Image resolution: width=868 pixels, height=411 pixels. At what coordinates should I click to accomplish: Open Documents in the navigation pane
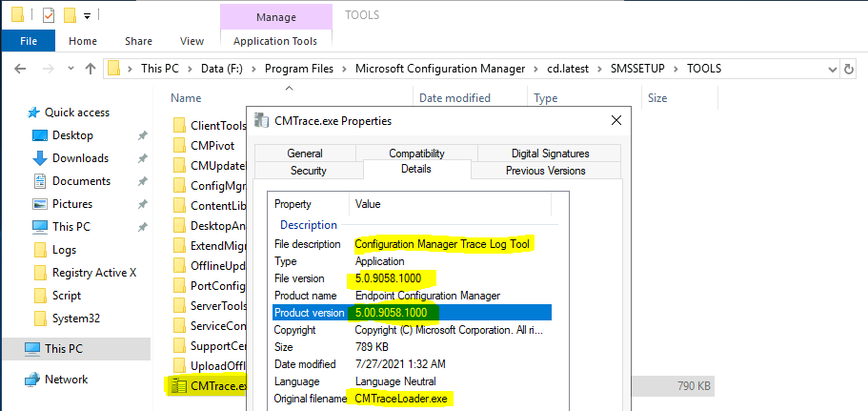pos(81,181)
